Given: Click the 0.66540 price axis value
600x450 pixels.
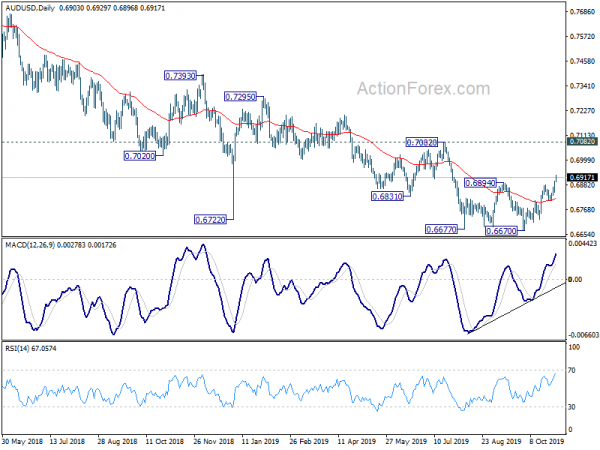Looking at the screenshot, I should point(582,234).
